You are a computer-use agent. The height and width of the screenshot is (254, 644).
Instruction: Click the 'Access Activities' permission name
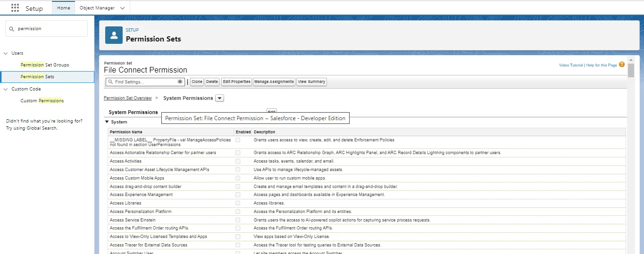point(125,161)
